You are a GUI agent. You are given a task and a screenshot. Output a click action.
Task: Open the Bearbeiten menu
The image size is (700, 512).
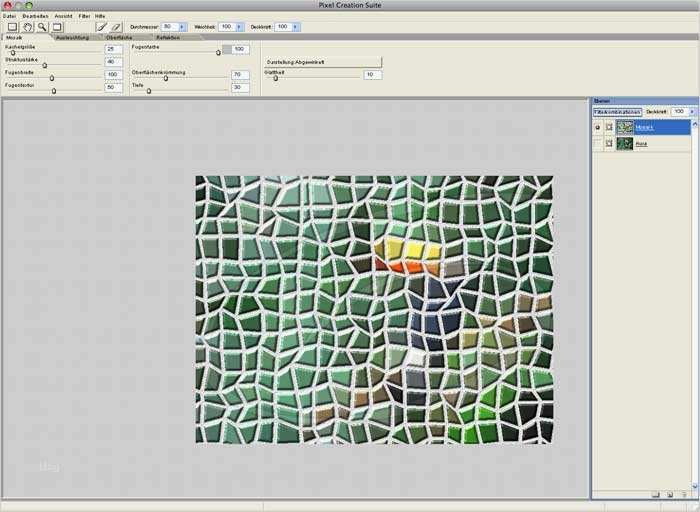(35, 16)
